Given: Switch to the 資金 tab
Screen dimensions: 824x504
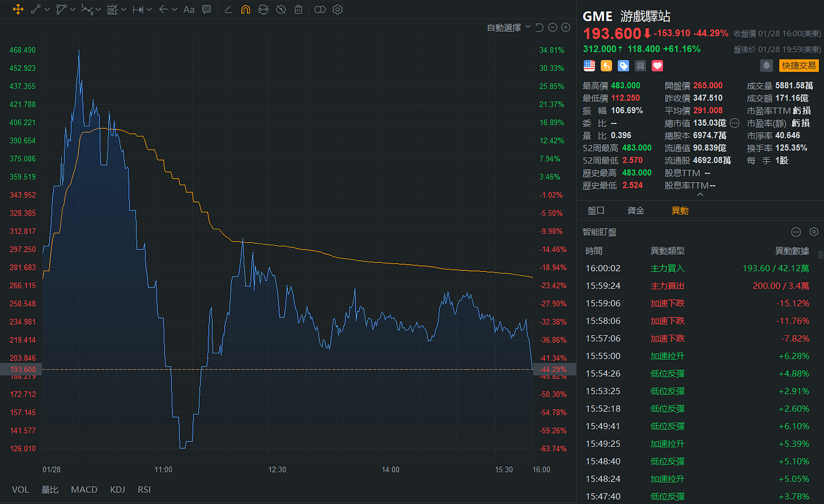Looking at the screenshot, I should [x=636, y=211].
